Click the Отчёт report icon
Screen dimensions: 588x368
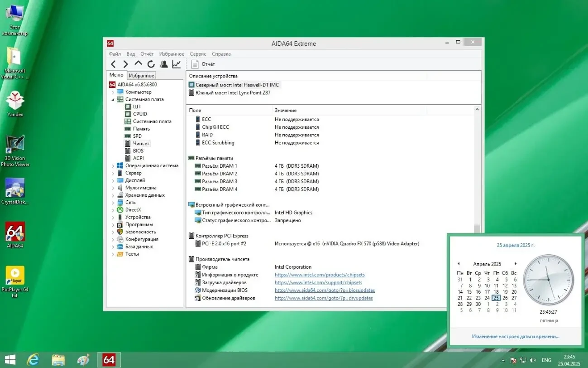(x=195, y=64)
